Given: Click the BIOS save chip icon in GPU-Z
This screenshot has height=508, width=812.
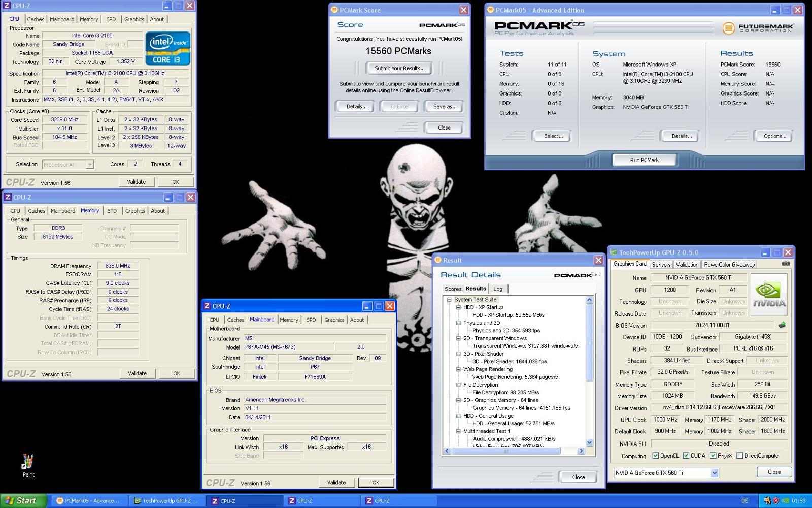Looking at the screenshot, I should (x=782, y=325).
